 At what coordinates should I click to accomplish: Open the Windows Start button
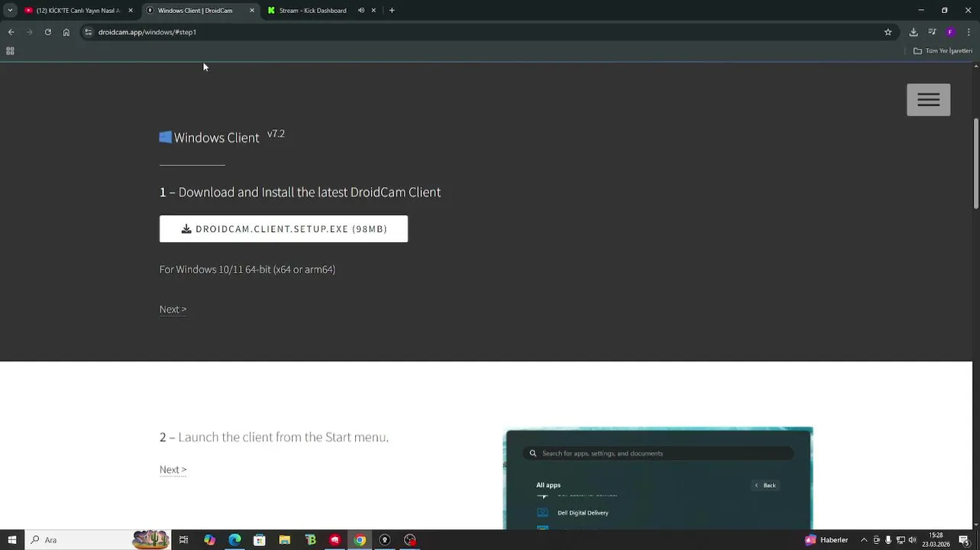(x=12, y=540)
